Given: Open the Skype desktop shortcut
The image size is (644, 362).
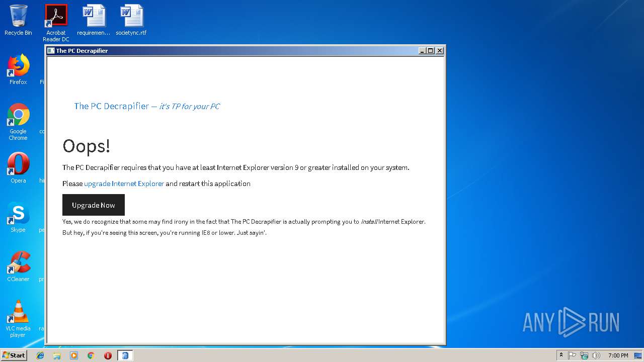Looking at the screenshot, I should coord(18,217).
